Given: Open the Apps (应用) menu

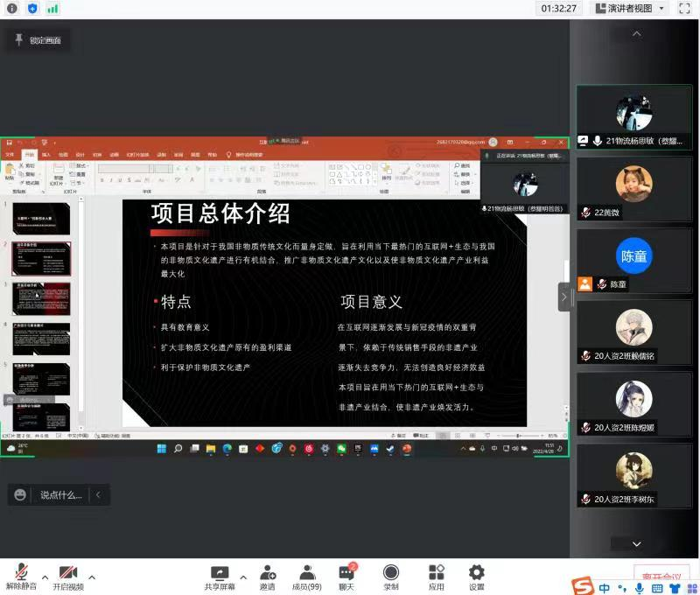Looking at the screenshot, I should [436, 574].
